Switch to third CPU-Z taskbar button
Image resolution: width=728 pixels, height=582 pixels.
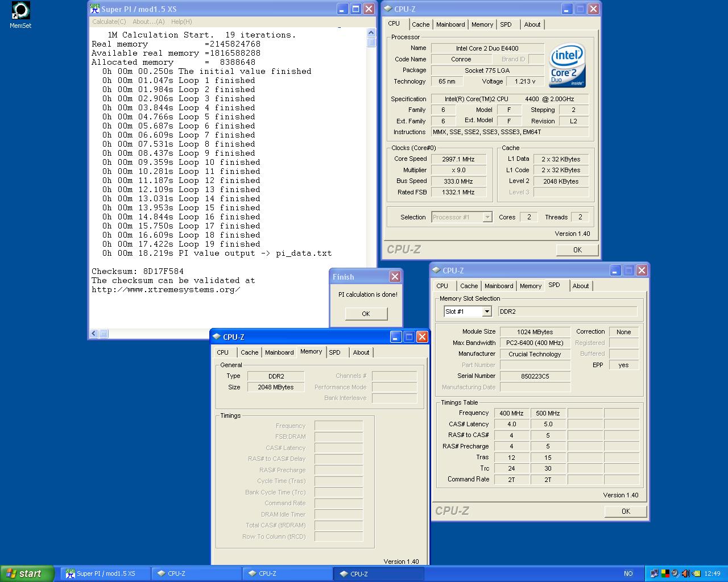pos(378,573)
